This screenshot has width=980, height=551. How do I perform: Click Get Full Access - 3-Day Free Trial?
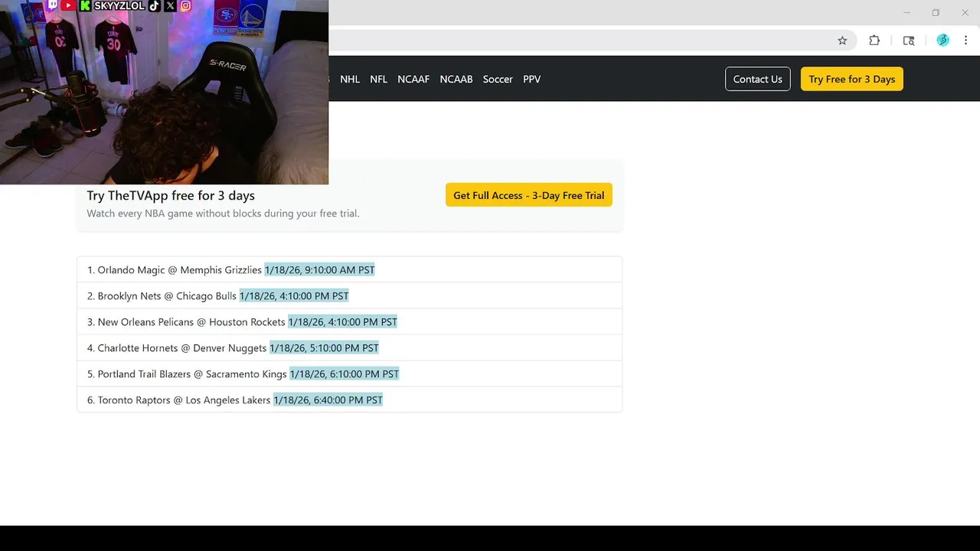529,195
